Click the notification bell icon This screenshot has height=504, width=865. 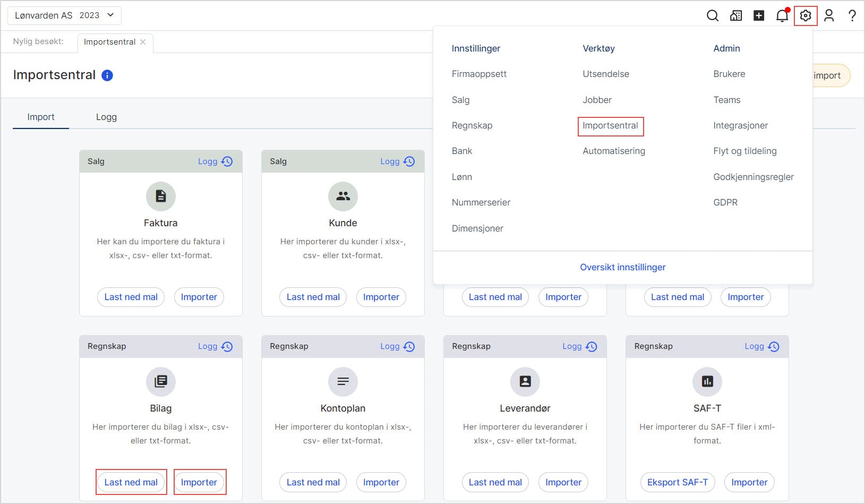pos(782,16)
